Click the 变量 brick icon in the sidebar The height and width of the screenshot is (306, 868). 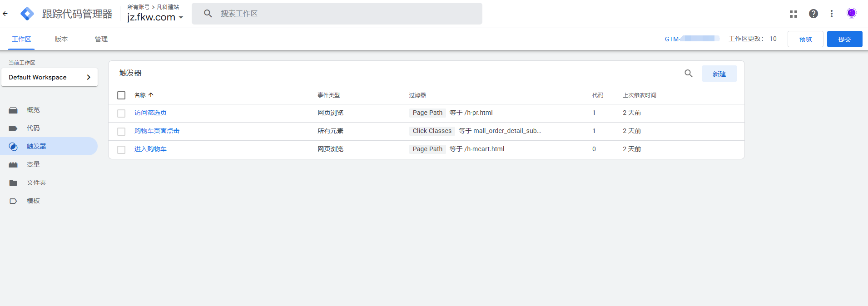(x=13, y=165)
